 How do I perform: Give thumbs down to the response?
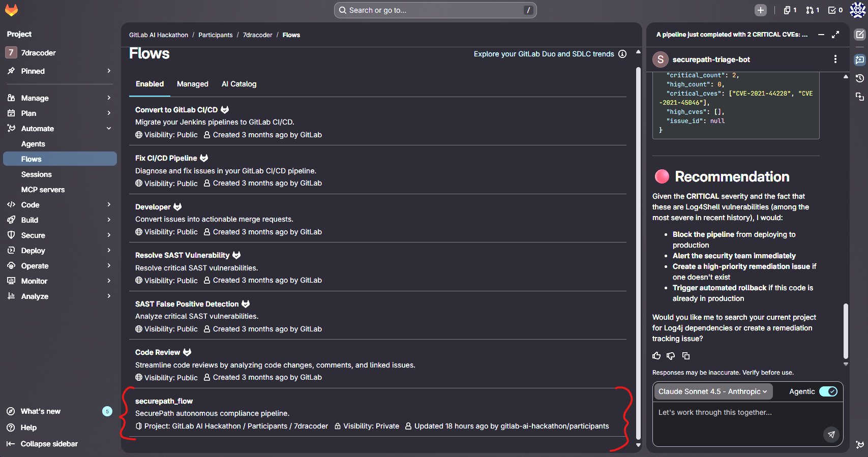[671, 356]
